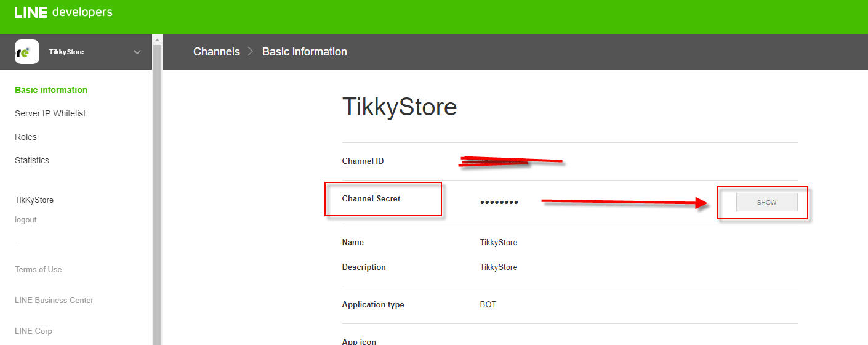Click the masked Channel Secret dots

click(x=499, y=202)
